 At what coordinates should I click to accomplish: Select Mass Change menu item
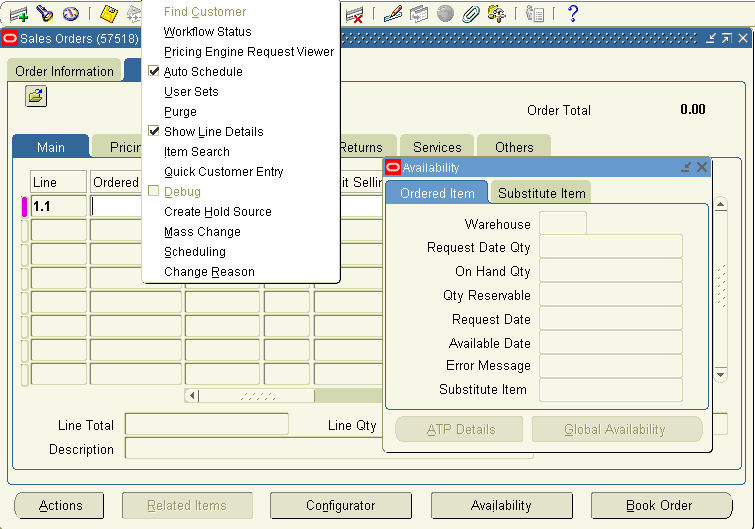[202, 232]
